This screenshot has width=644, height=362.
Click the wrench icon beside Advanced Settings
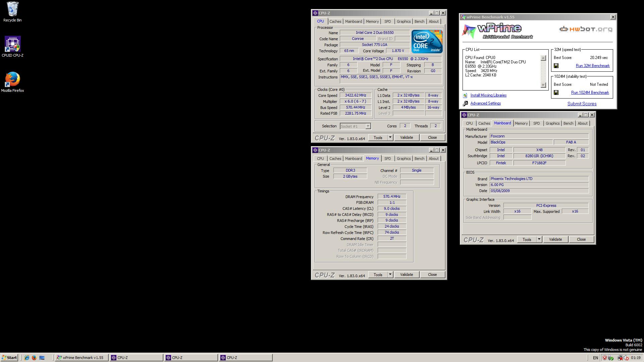[x=465, y=104]
